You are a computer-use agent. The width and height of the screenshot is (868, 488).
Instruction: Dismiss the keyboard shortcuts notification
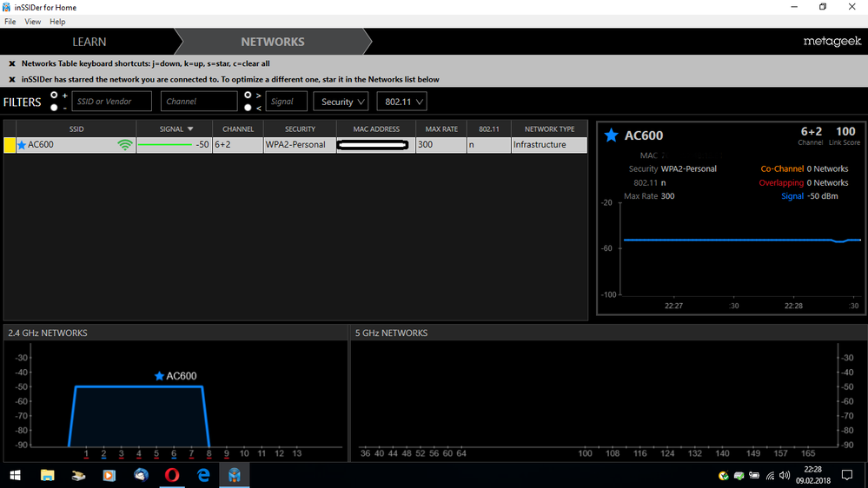coord(12,63)
